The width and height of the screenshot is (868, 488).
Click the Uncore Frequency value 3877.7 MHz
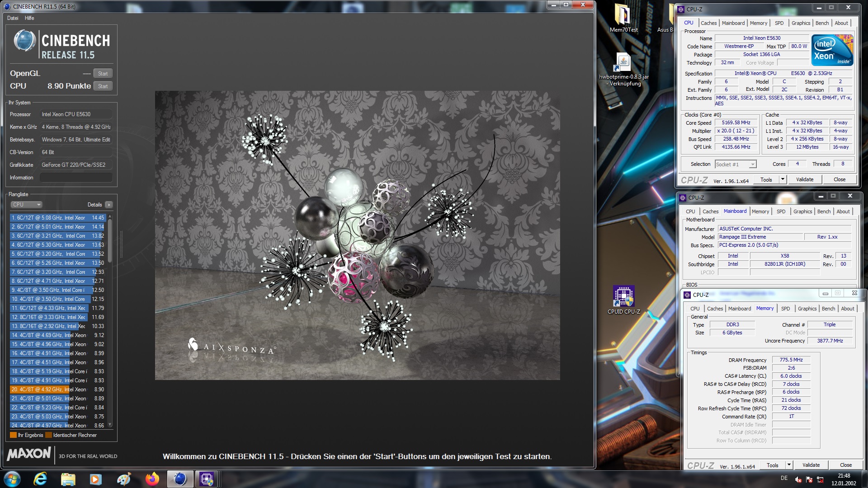[830, 341]
